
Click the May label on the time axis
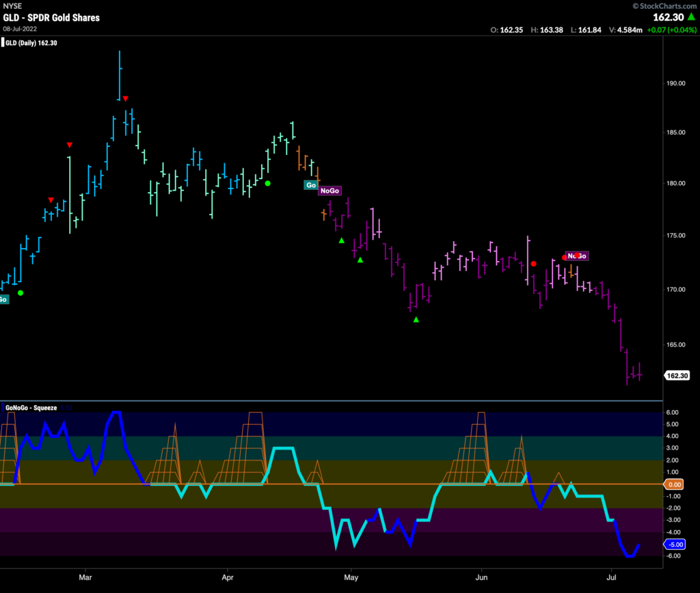click(351, 577)
